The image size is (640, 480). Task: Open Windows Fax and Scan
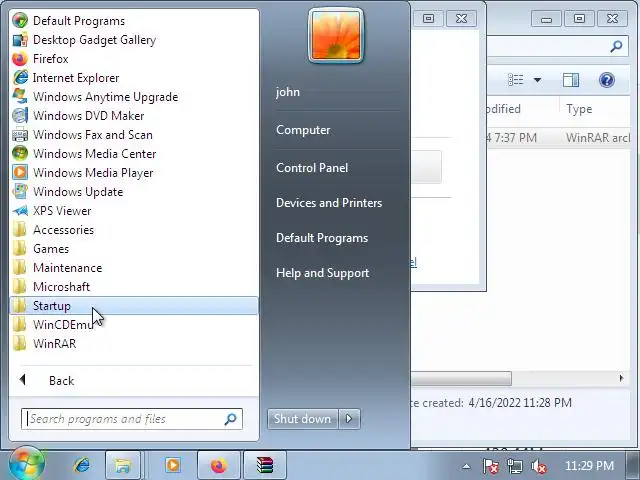pyautogui.click(x=93, y=135)
